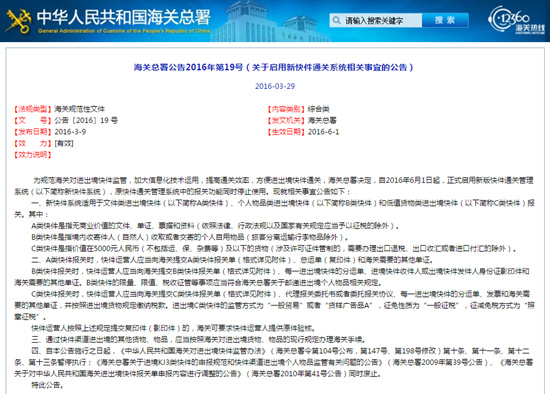Click the value 综合类
550x394 pixels.
[318, 109]
